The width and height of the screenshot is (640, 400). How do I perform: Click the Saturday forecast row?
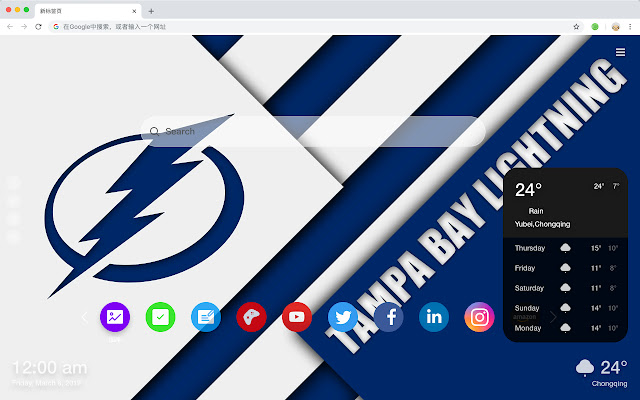tap(566, 288)
